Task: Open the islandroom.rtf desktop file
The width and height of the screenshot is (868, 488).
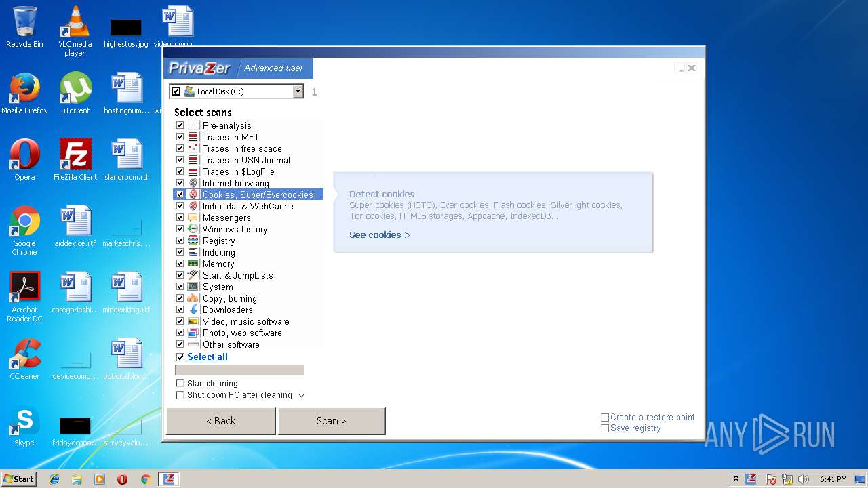Action: (126, 160)
